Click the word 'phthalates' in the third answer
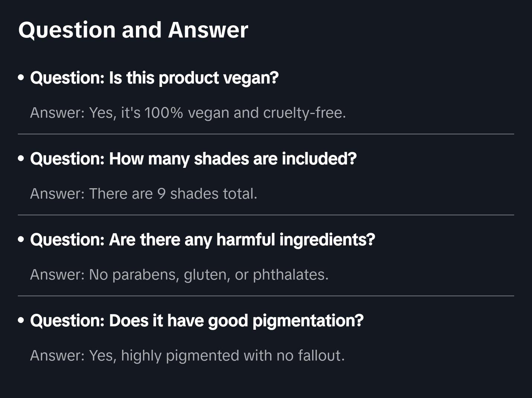This screenshot has width=532, height=398. tap(290, 275)
